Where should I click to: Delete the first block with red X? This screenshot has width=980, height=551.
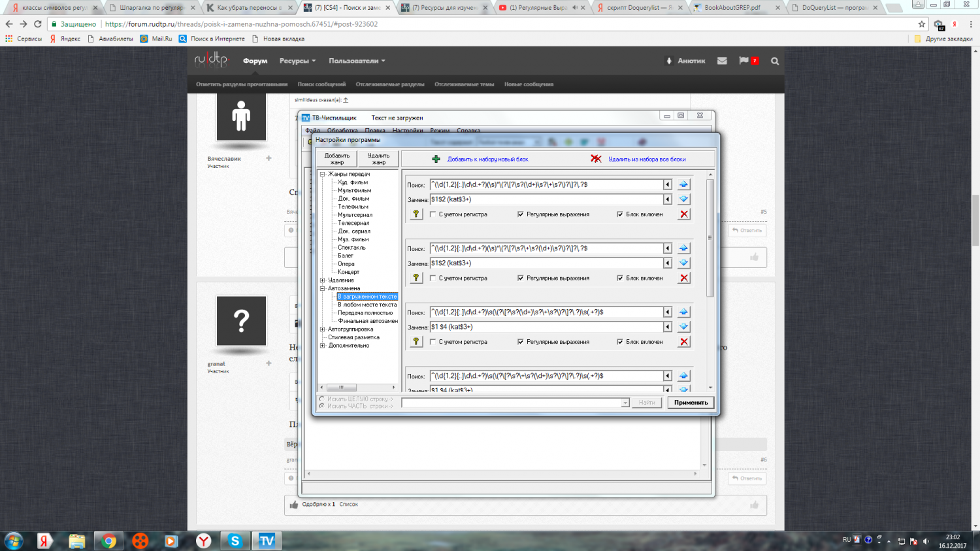[684, 214]
